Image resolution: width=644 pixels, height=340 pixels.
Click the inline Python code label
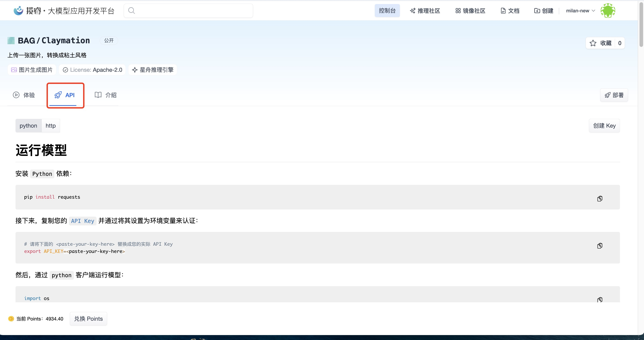click(x=42, y=174)
